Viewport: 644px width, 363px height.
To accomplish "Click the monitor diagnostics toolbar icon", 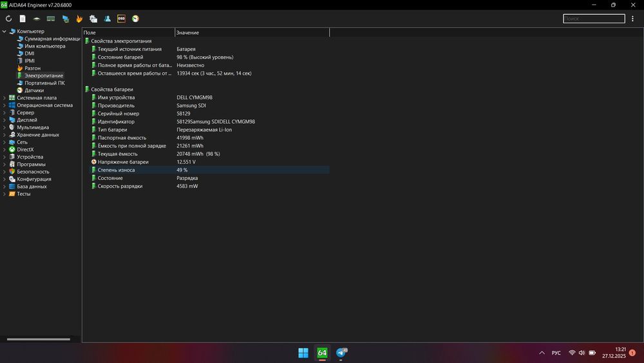I will point(65,19).
